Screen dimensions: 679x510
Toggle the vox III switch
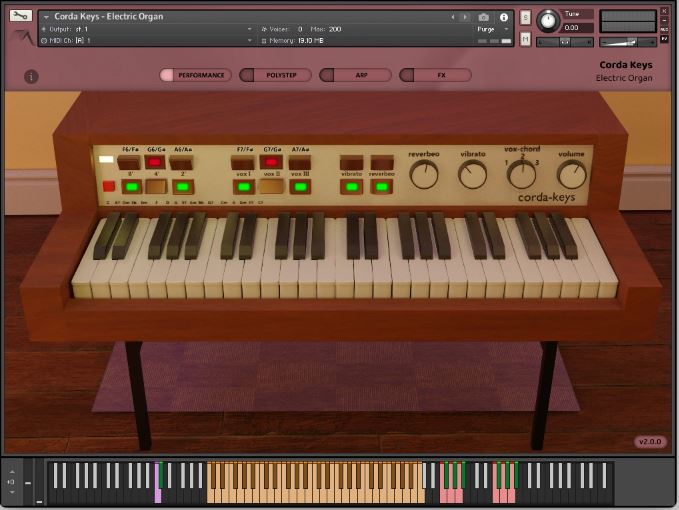(x=301, y=187)
